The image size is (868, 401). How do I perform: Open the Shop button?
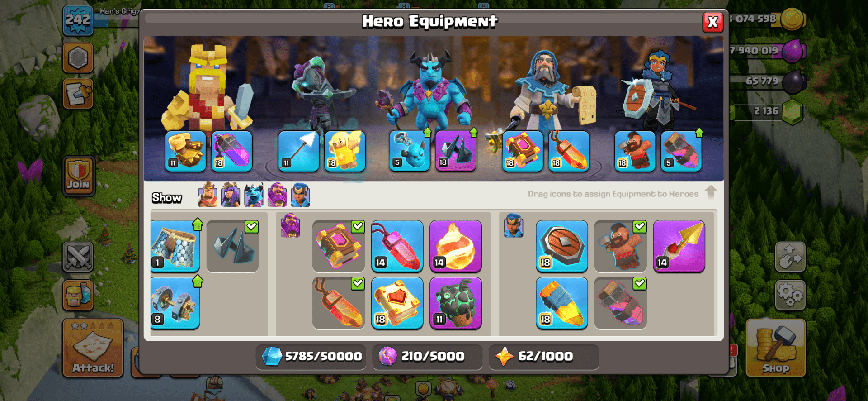click(776, 348)
